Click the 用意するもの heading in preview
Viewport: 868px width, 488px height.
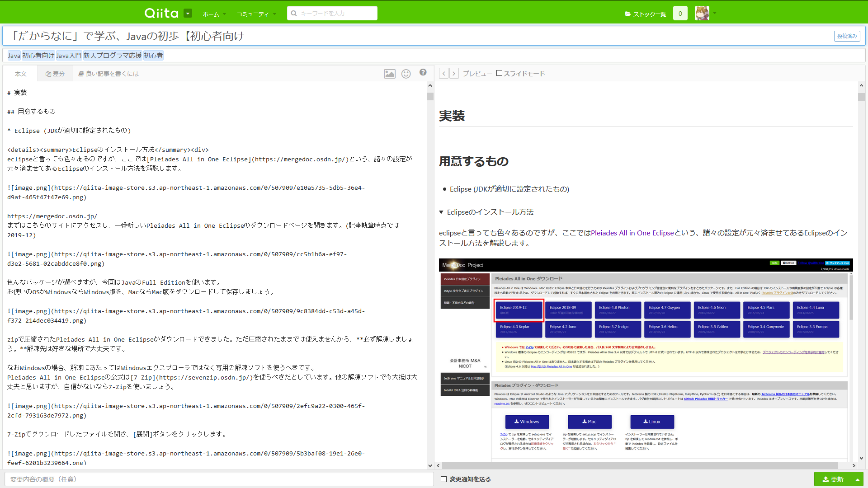pyautogui.click(x=474, y=161)
